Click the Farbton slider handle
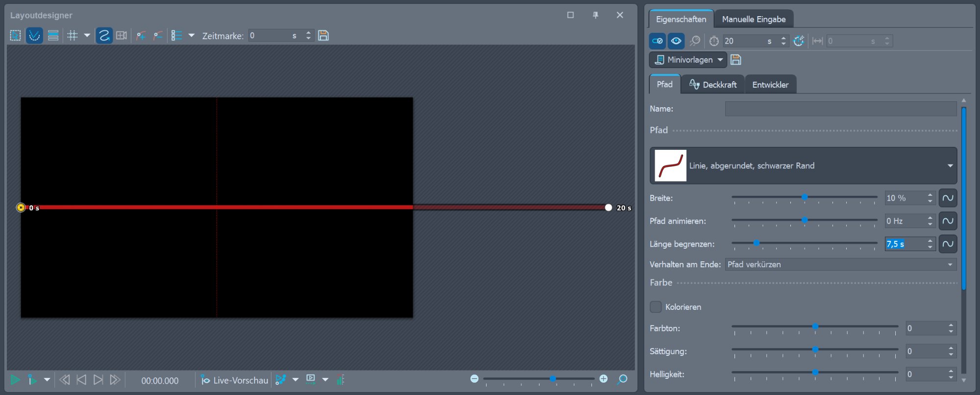 (x=815, y=326)
